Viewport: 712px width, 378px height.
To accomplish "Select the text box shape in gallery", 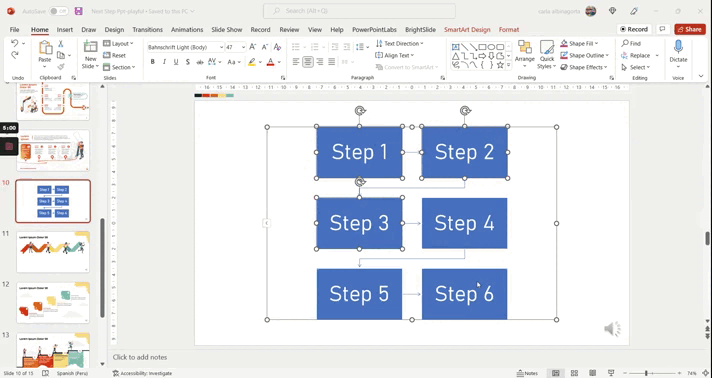I will 455,47.
